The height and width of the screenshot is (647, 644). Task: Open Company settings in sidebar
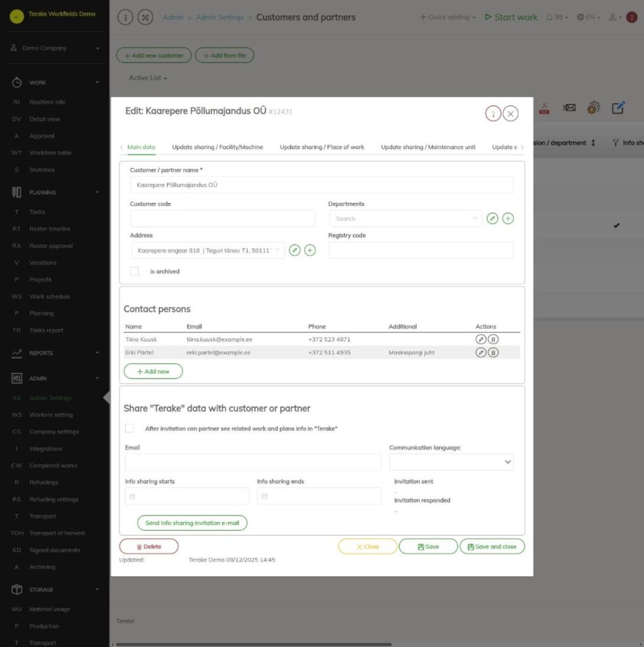click(54, 432)
